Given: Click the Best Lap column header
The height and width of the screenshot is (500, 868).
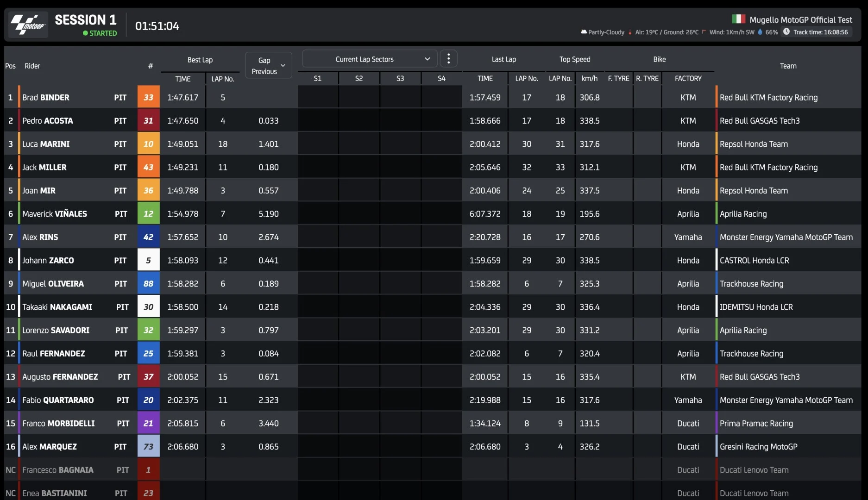Looking at the screenshot, I should click(200, 60).
